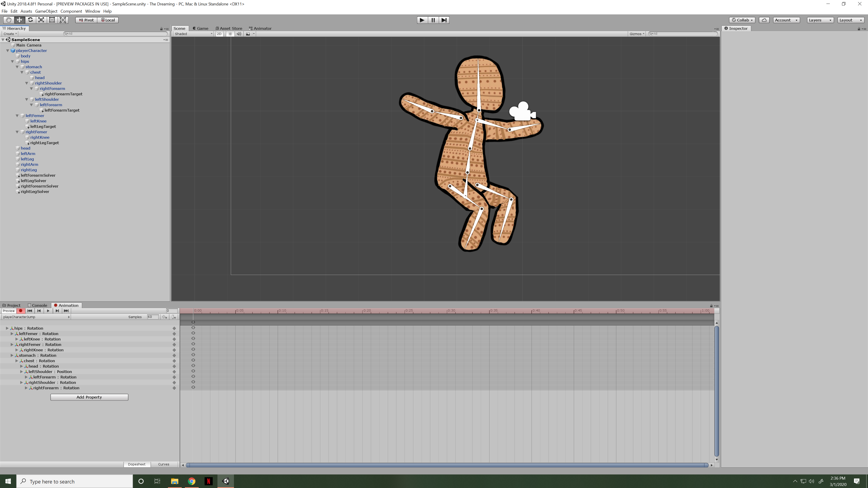Open the GameObject menu
The width and height of the screenshot is (868, 488).
(x=46, y=11)
